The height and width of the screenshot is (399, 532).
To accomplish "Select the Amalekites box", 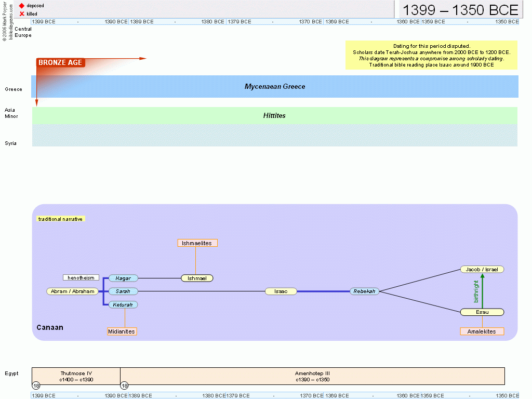I will pos(482,331).
